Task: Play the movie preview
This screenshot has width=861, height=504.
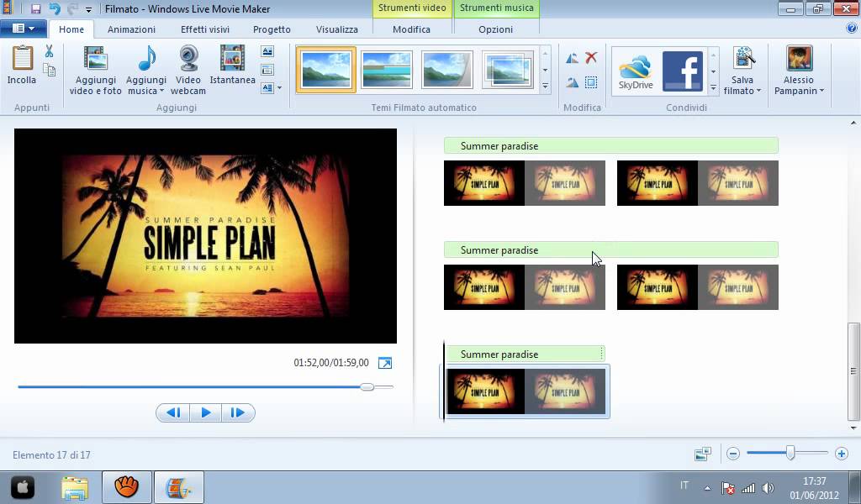Action: click(x=206, y=413)
